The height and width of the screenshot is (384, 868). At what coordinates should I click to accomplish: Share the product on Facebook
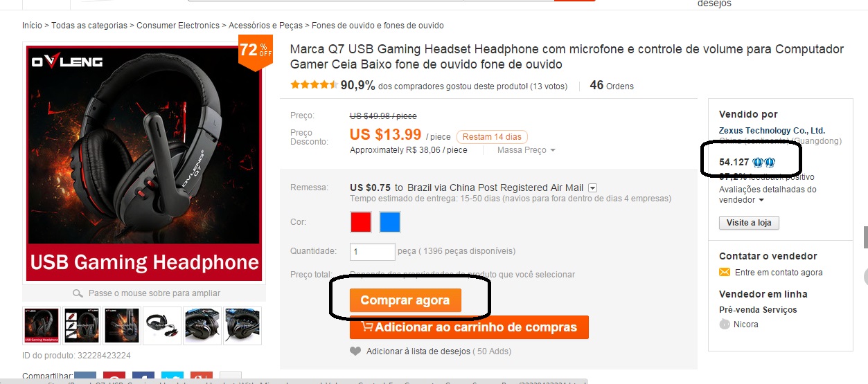[x=143, y=377]
